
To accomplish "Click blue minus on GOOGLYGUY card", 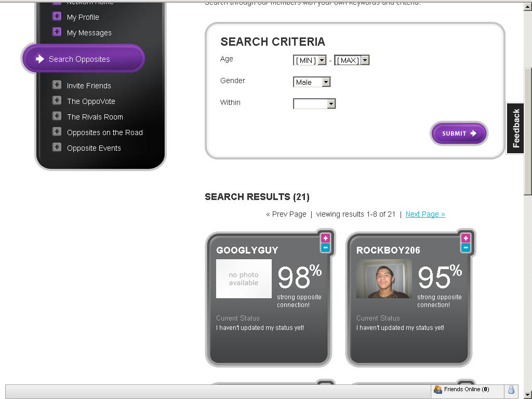I will coord(325,248).
